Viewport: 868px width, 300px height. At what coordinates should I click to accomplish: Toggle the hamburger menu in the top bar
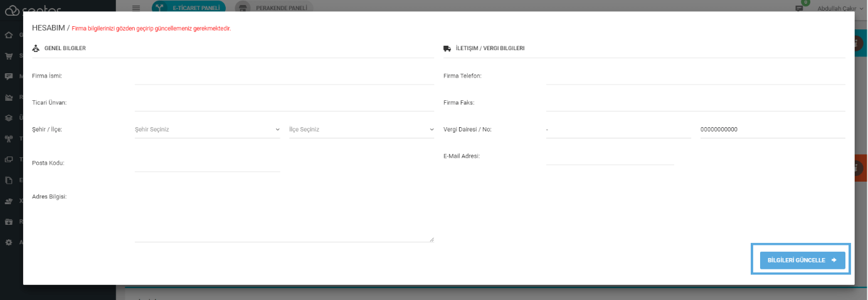tap(136, 8)
